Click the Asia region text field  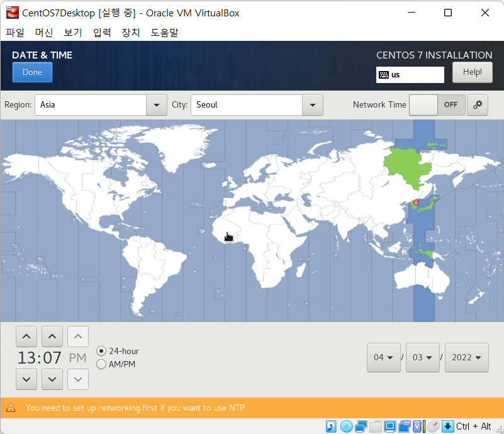tap(91, 105)
